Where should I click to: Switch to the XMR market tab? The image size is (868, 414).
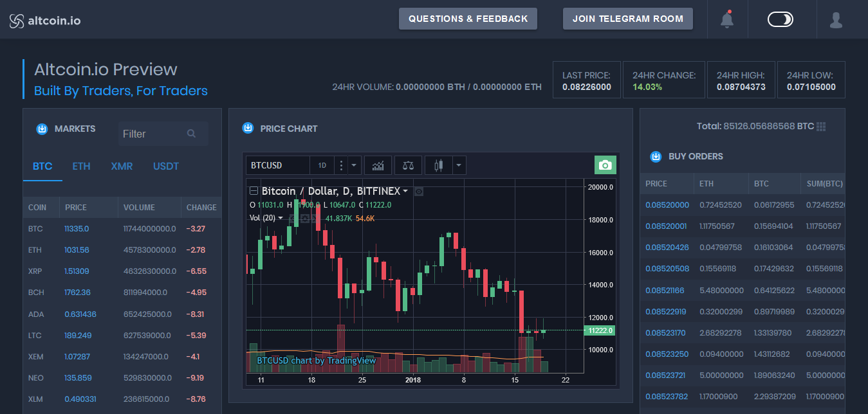[122, 166]
